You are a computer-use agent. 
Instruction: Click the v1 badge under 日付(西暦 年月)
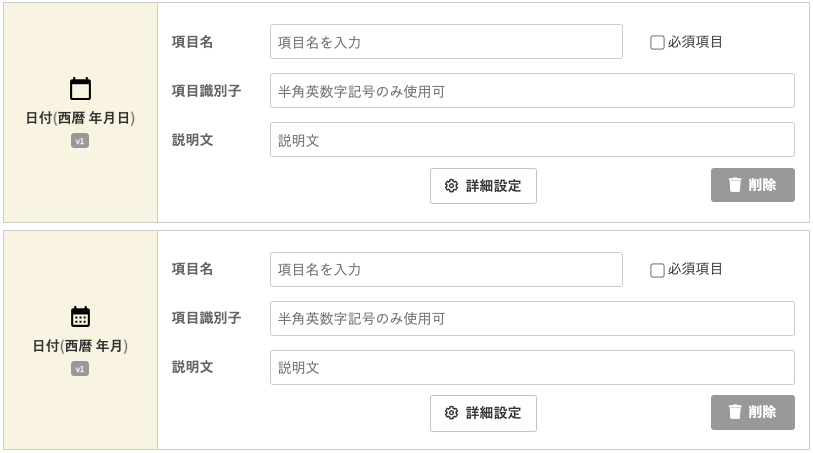click(x=80, y=369)
